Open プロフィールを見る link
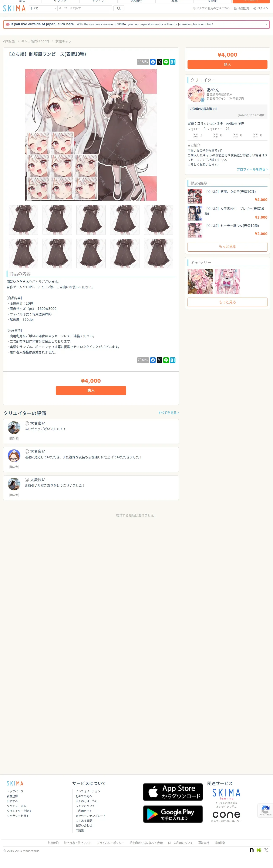 [x=252, y=169]
